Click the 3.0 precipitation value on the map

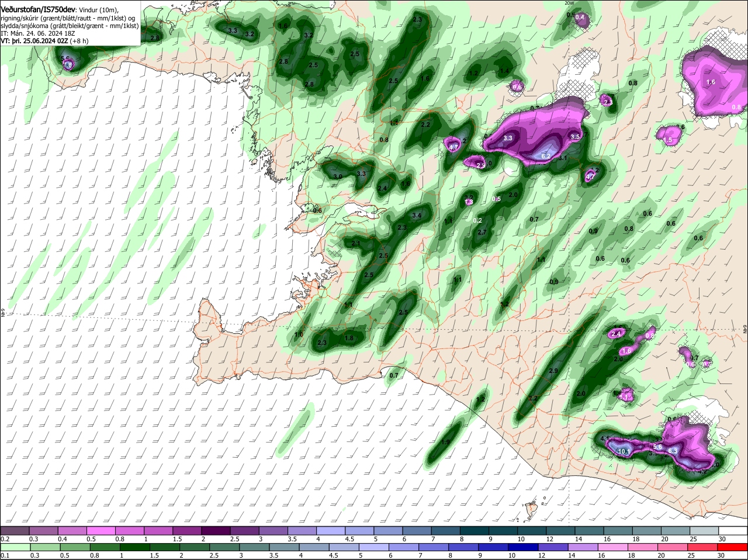click(338, 176)
